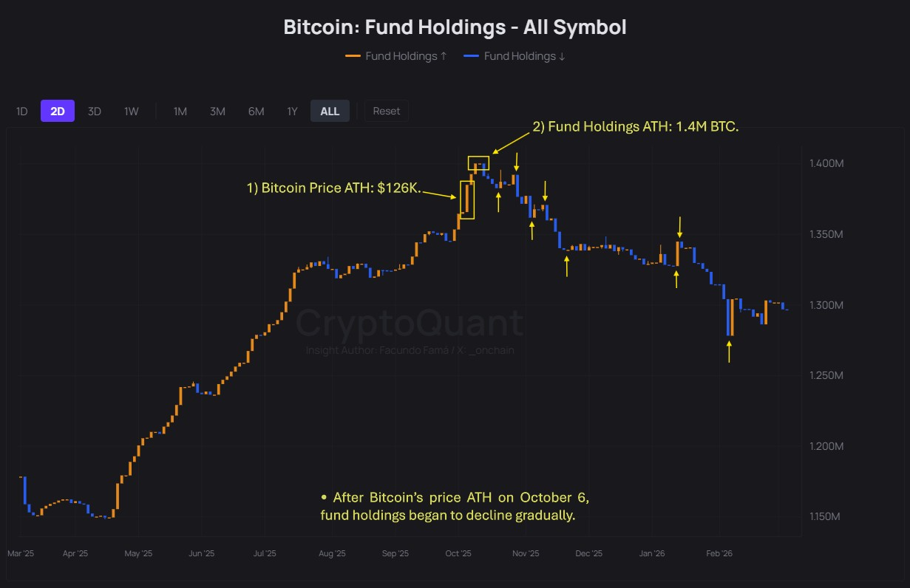
Task: Switch to the 3D interval
Action: coord(95,112)
